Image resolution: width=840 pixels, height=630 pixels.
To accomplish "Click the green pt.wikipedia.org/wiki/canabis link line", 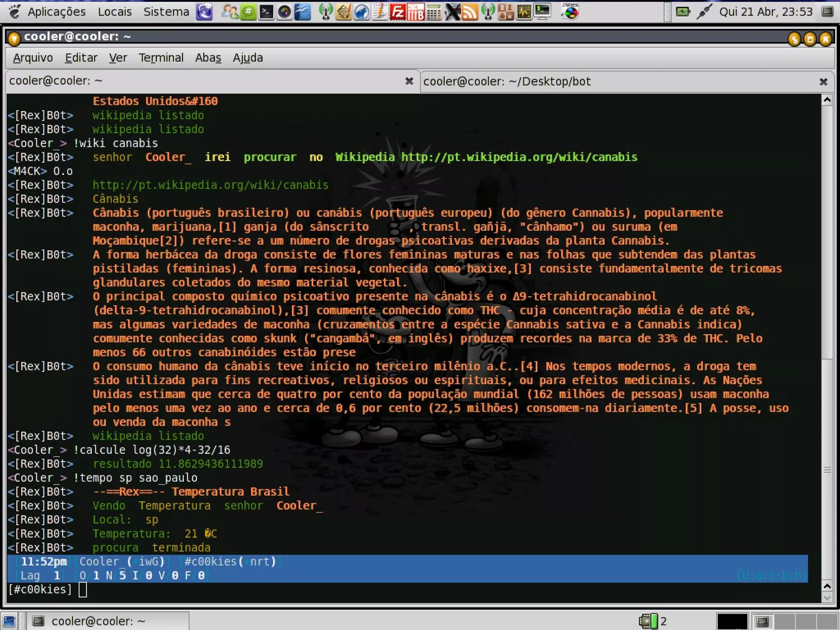I will click(210, 185).
